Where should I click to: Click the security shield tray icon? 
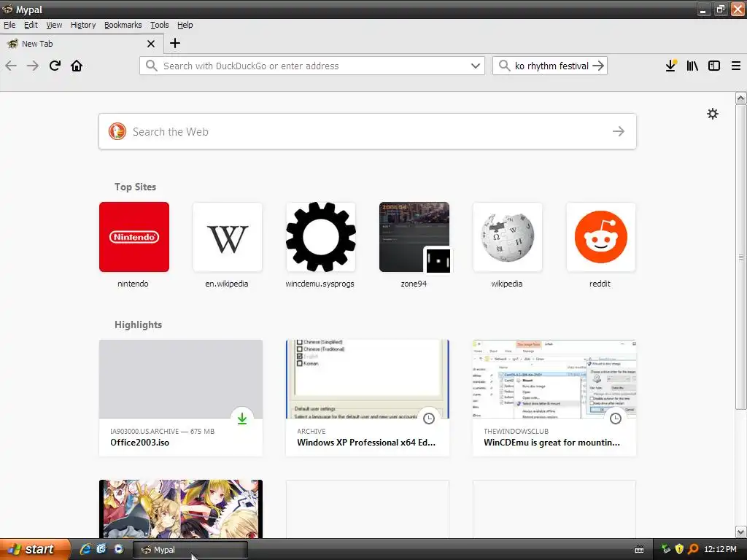point(679,549)
